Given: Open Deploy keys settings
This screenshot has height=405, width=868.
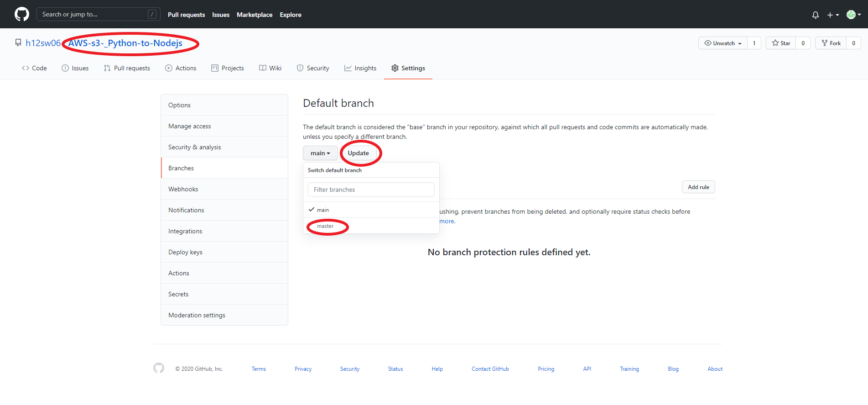Looking at the screenshot, I should click(224, 252).
